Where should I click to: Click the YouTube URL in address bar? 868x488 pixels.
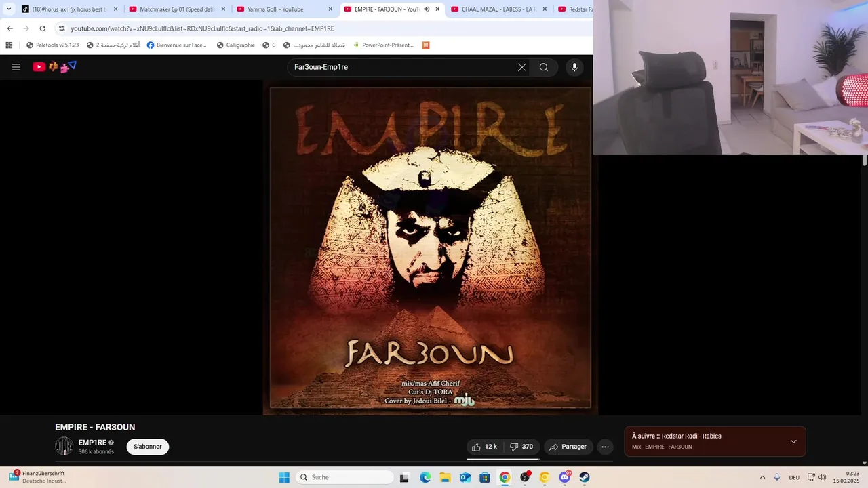tap(202, 28)
